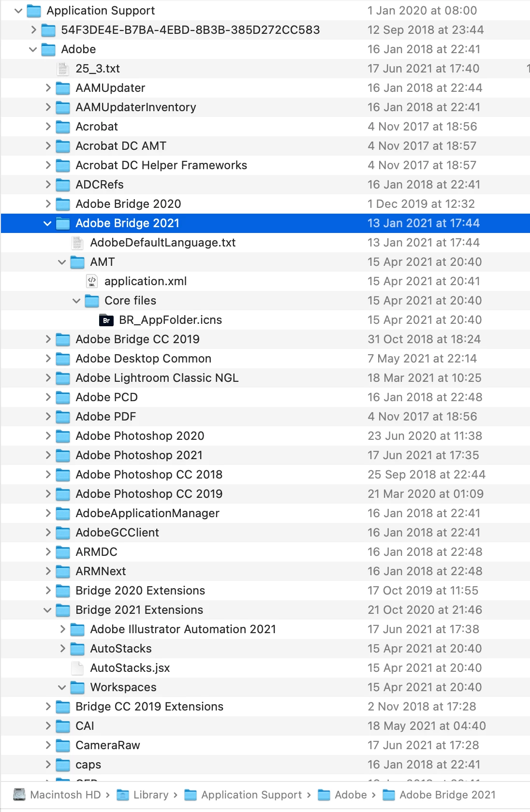Image resolution: width=530 pixels, height=812 pixels.
Task: Click date '21 Oct 2020 at 21:46'
Action: 425,610
